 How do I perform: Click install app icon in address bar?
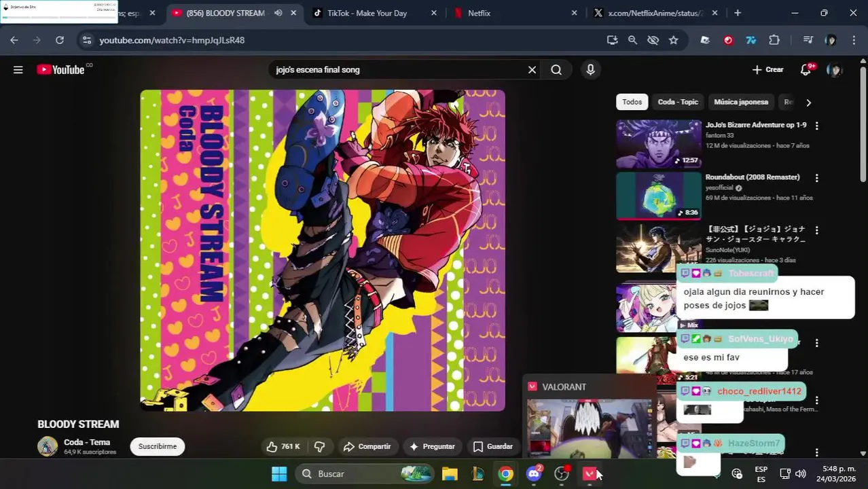pos(612,40)
